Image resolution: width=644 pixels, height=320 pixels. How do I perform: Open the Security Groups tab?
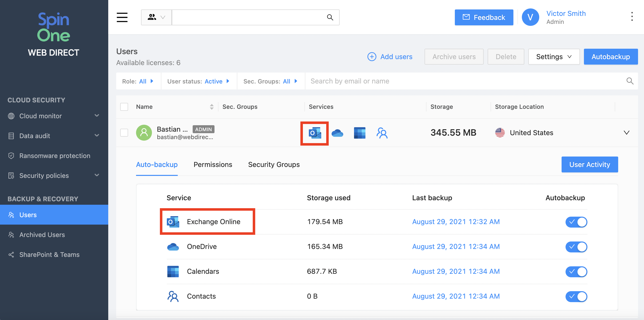coord(274,164)
